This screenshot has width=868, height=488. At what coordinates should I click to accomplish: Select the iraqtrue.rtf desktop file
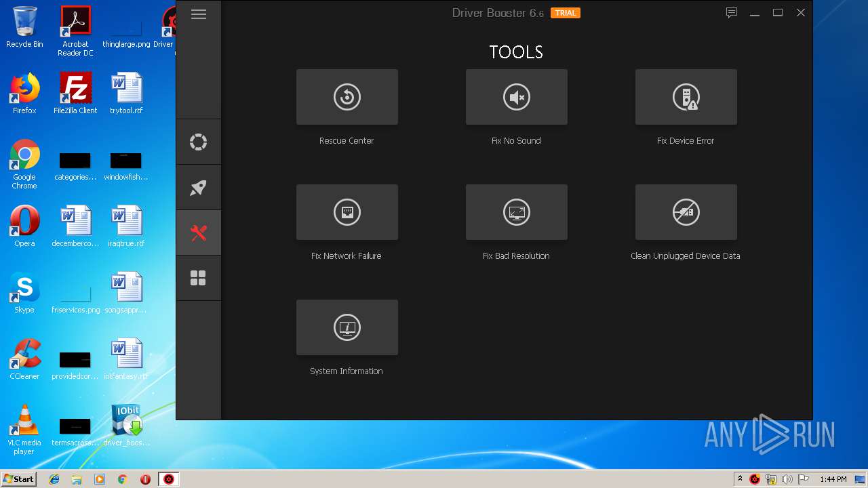tap(126, 226)
